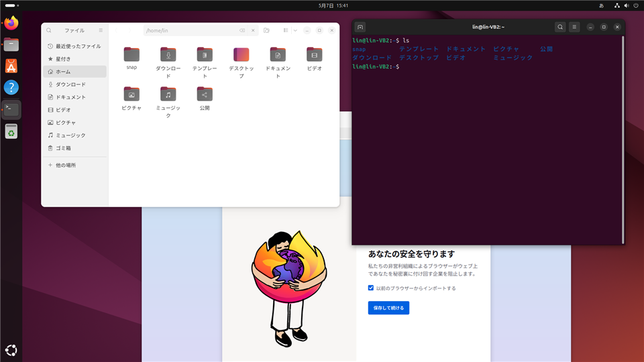Launch Ubuntu Software from the dock
This screenshot has height=362, width=644.
11,66
